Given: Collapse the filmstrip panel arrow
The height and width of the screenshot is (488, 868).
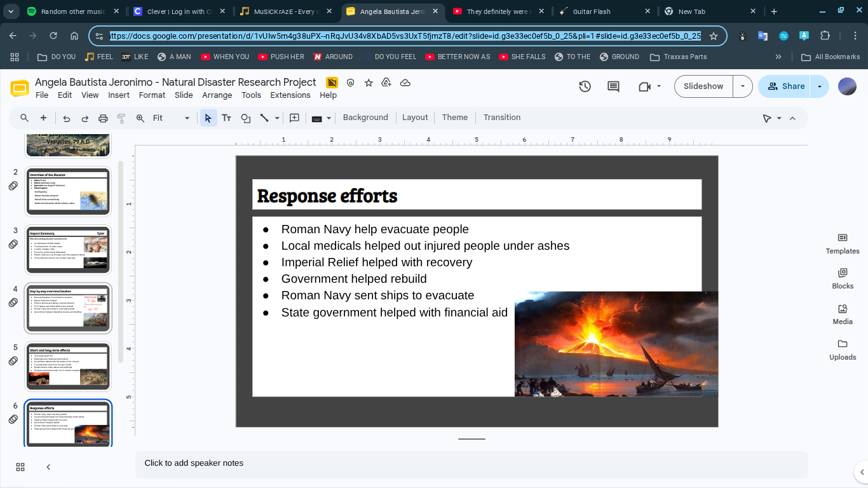Looking at the screenshot, I should [48, 467].
